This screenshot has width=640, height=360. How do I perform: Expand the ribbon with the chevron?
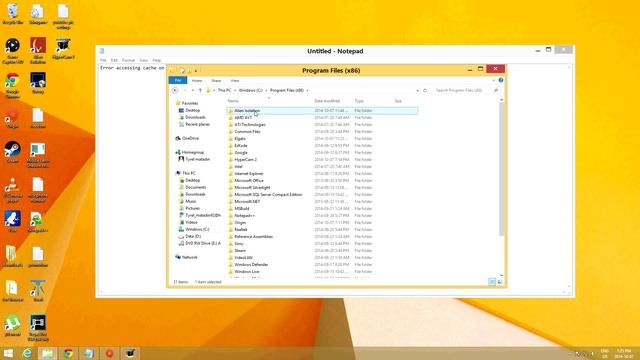tap(493, 80)
